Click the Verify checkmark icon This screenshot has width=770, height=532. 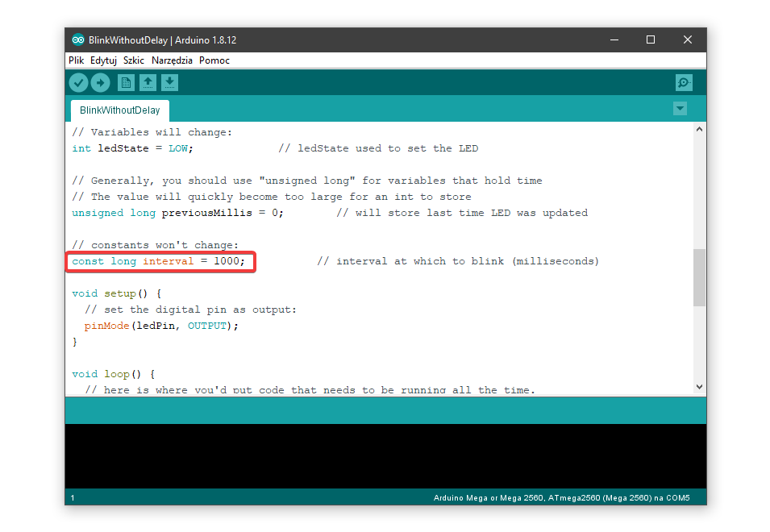(x=78, y=83)
